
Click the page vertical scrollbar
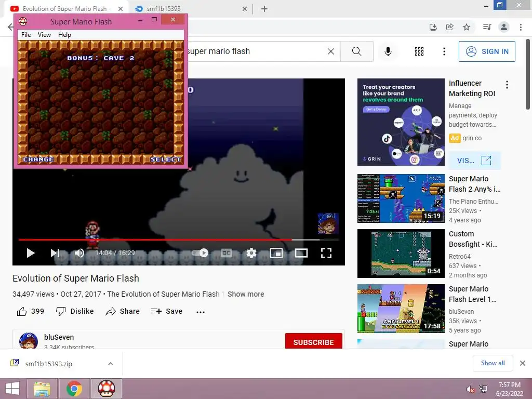pyautogui.click(x=528, y=75)
